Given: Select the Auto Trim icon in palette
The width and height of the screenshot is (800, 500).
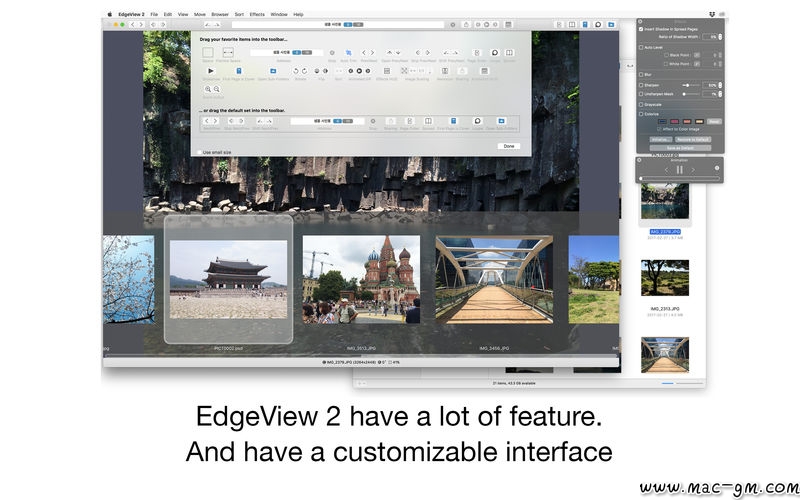Looking at the screenshot, I should point(348,53).
